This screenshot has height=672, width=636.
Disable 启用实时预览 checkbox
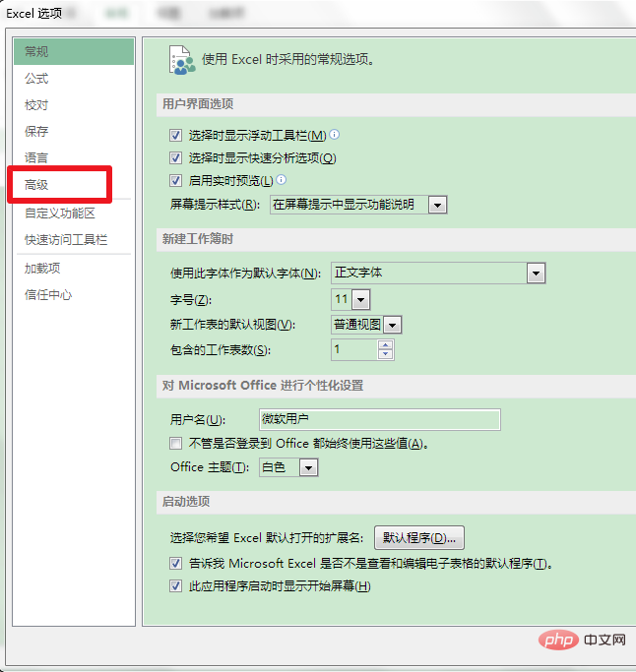[175, 180]
